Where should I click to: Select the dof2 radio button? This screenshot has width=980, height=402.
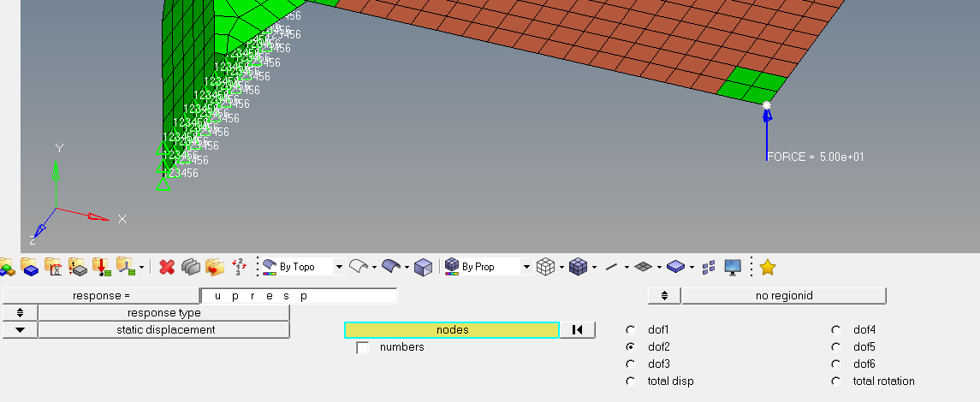[x=630, y=346]
